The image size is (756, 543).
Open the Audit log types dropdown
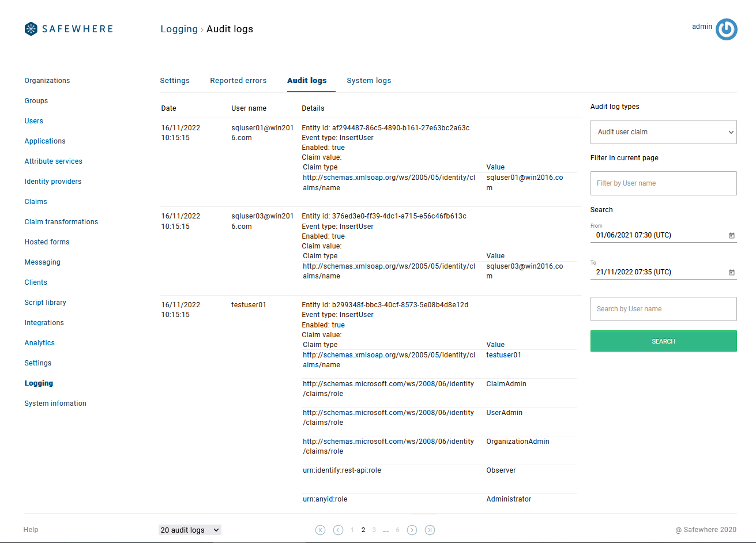663,132
